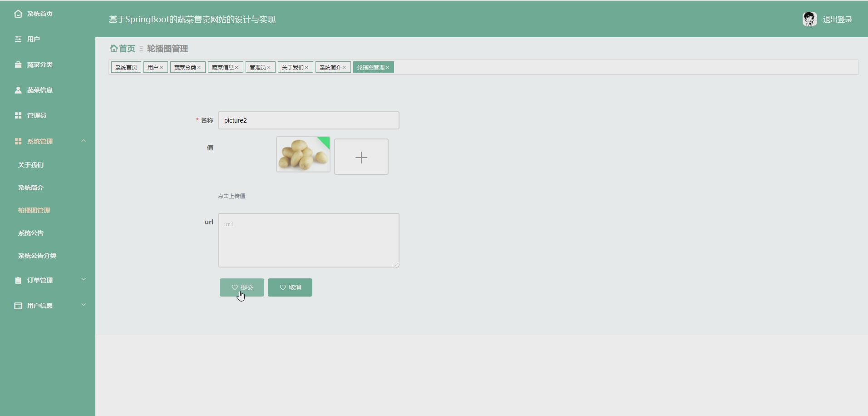Select the 管理员 grid icon

pyautogui.click(x=18, y=115)
